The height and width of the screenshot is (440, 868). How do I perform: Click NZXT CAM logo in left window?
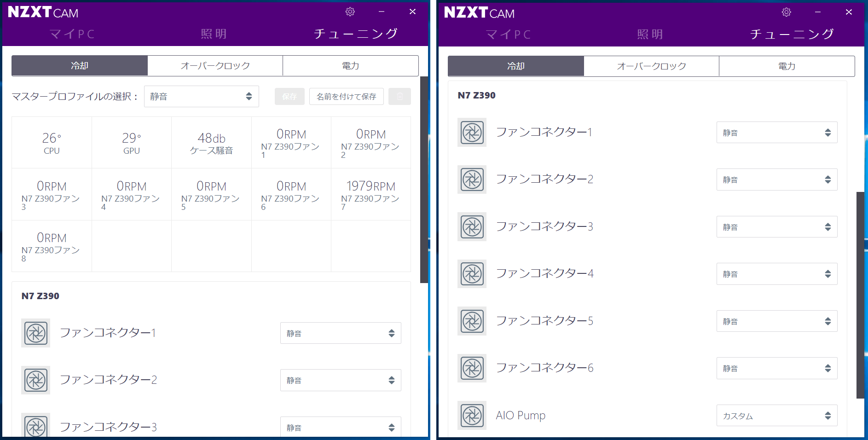click(43, 12)
